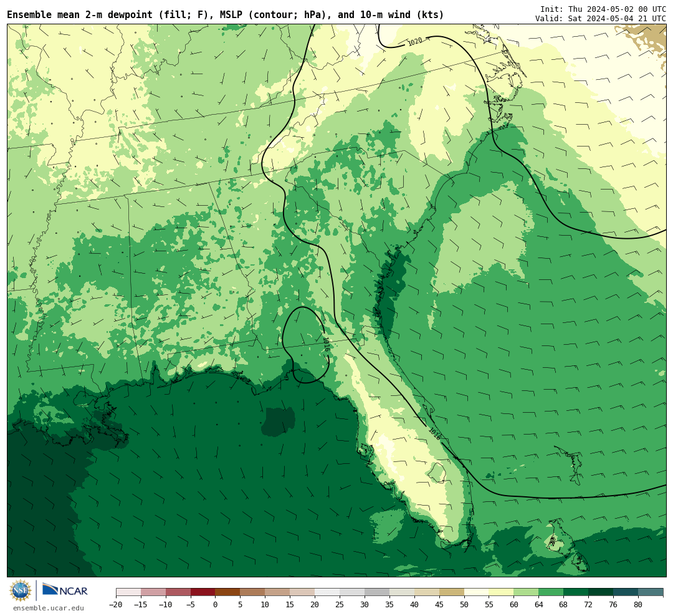The image size is (673, 616).
Task: Click the tan swatch between 40 and 45
Action: tap(427, 592)
